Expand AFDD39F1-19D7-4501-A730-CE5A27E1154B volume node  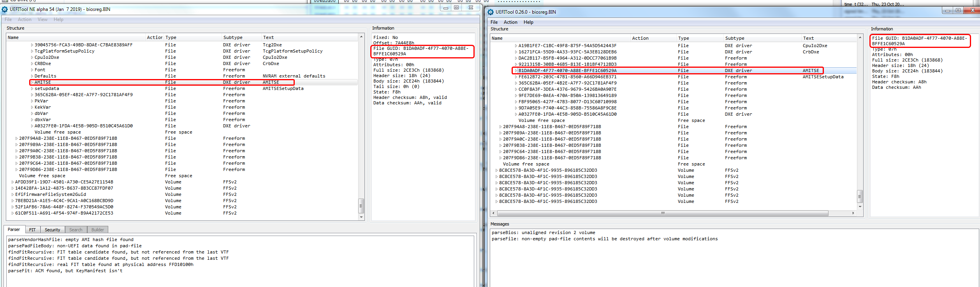click(12, 182)
